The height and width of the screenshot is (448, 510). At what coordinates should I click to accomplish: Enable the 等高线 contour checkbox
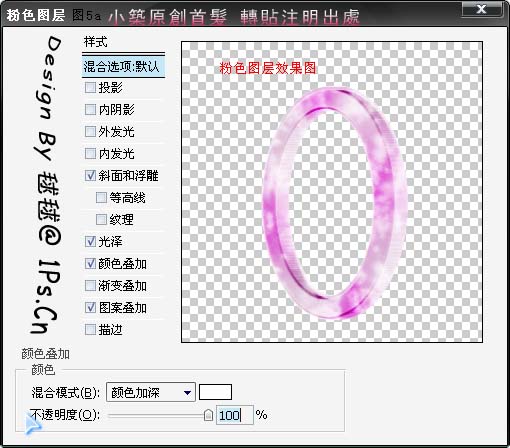pos(101,198)
